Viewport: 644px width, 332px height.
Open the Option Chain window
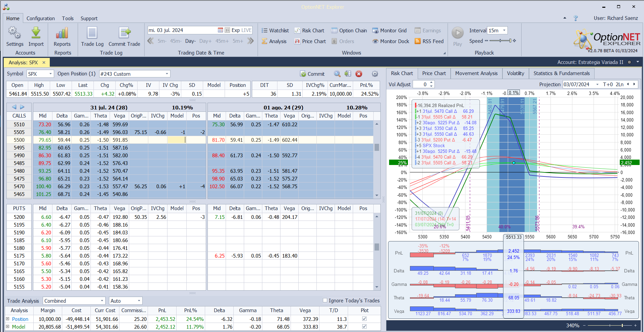point(349,31)
